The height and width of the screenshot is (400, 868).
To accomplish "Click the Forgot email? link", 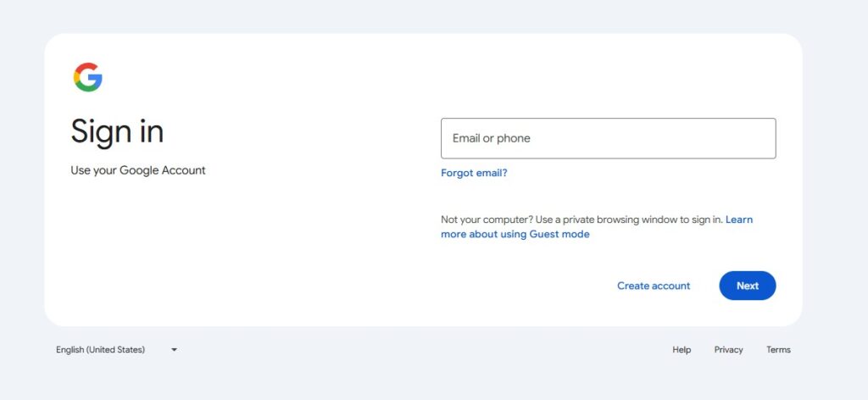I will point(474,173).
